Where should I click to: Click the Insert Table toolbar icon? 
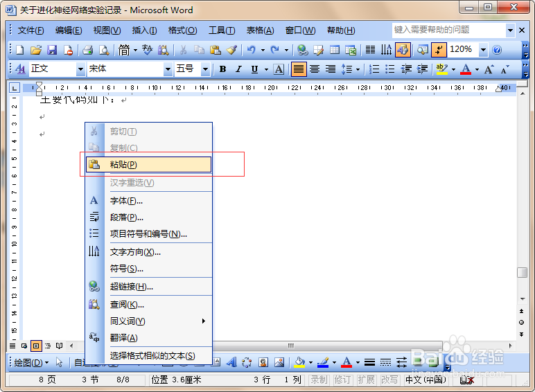pos(334,50)
